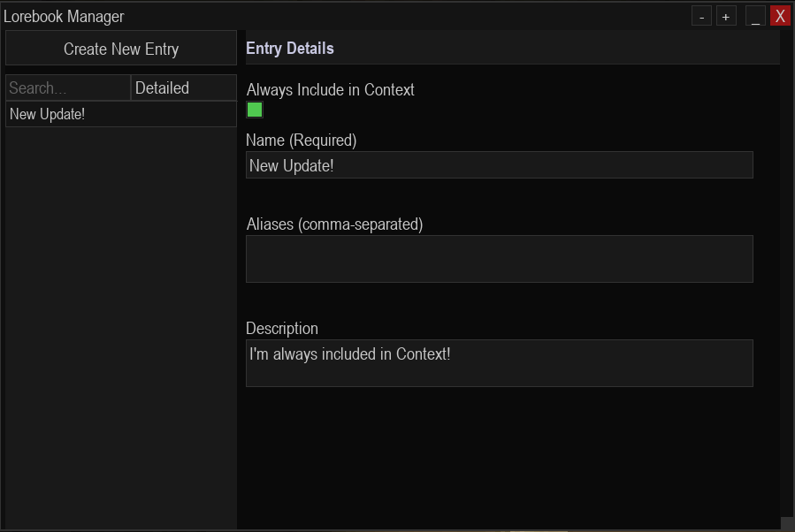Screen dimensions: 795x532
Task: Focus the Search entries field
Action: tap(68, 87)
